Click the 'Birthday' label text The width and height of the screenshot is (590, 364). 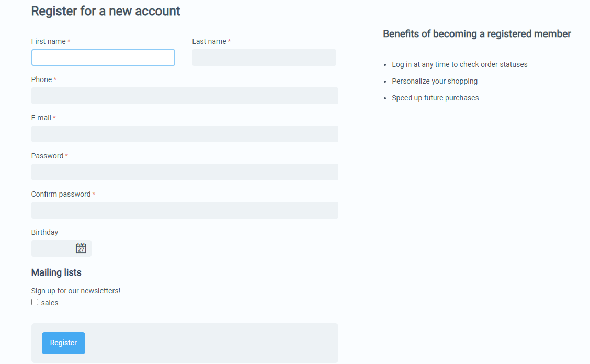click(44, 232)
